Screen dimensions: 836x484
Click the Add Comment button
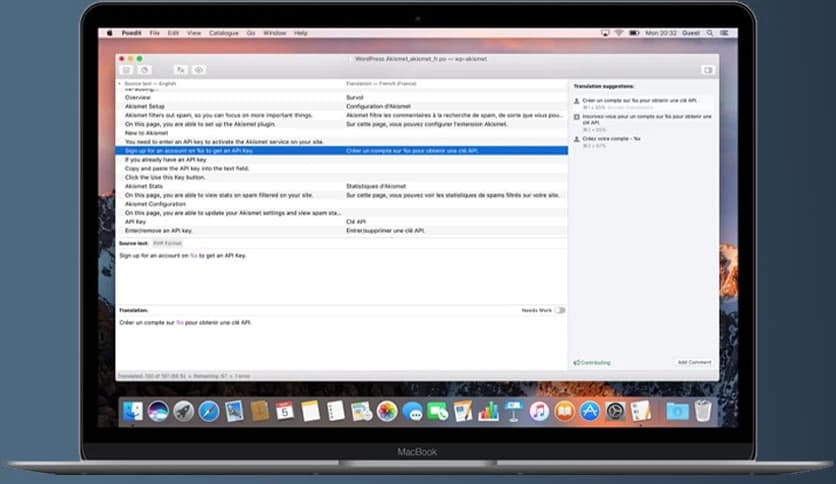[695, 362]
